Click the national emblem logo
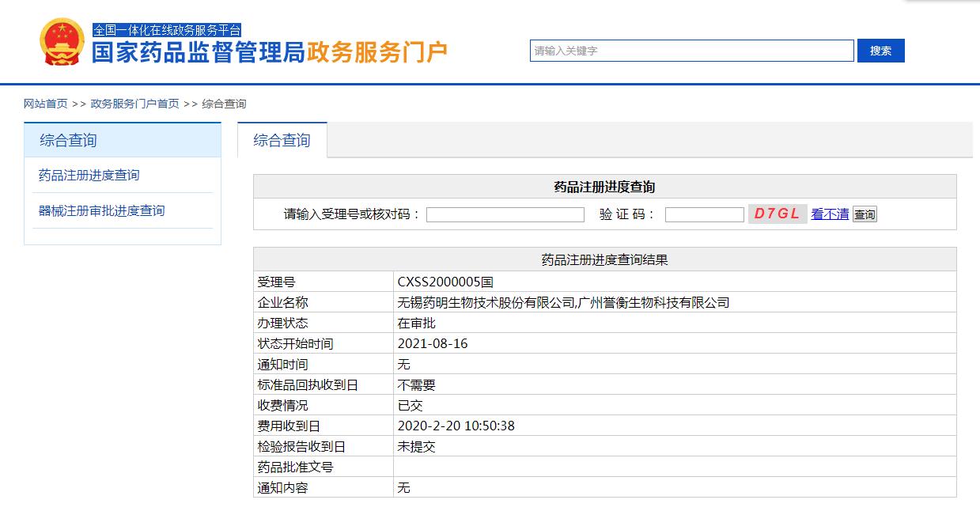The width and height of the screenshot is (980, 511). (62, 43)
